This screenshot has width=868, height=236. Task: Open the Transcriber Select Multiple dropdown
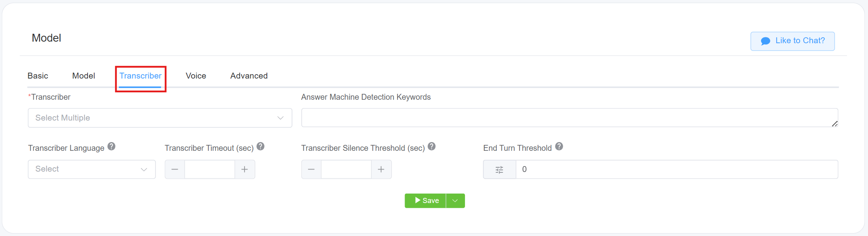click(160, 118)
